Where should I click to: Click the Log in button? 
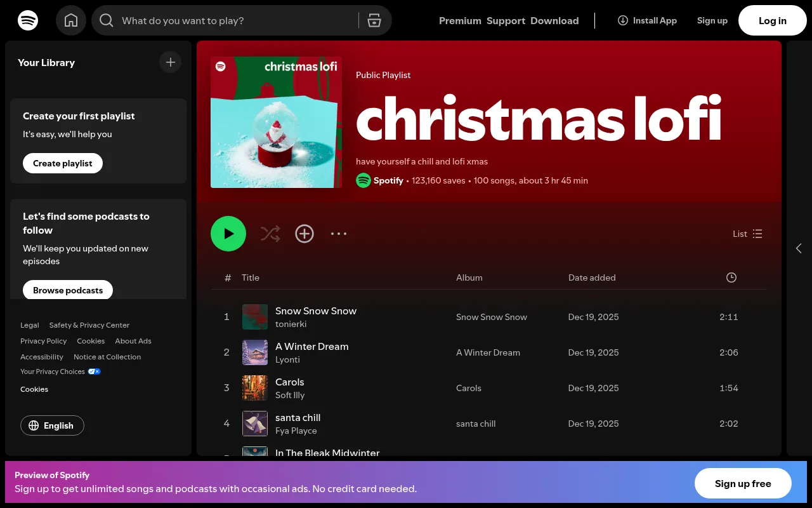click(x=773, y=20)
